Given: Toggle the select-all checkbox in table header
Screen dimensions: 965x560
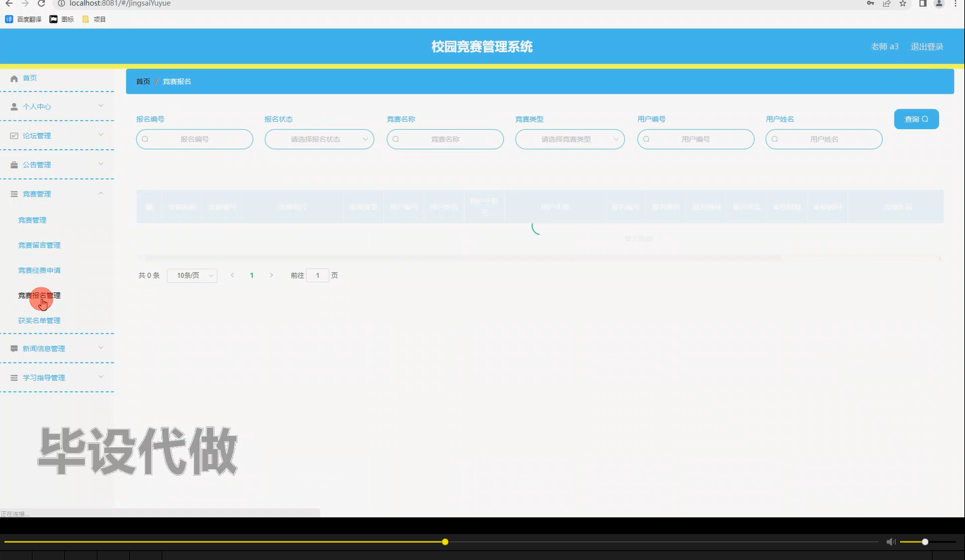Looking at the screenshot, I should point(149,206).
